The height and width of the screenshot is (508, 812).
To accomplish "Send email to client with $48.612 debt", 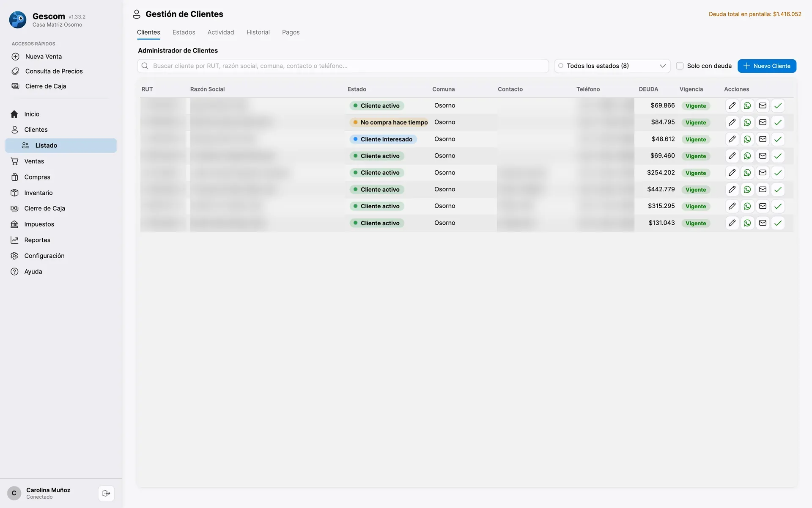I will click(763, 139).
